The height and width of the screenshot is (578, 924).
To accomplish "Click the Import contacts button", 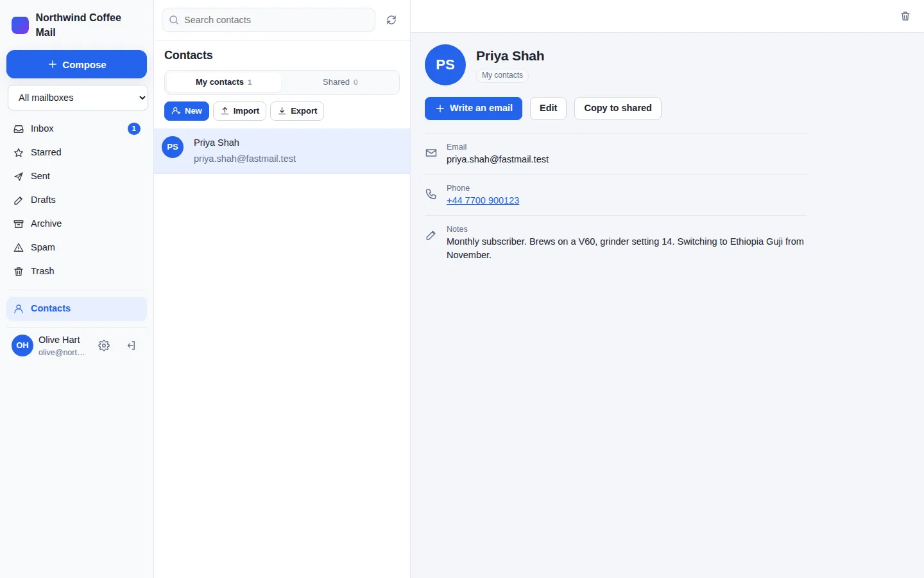I will [x=239, y=111].
